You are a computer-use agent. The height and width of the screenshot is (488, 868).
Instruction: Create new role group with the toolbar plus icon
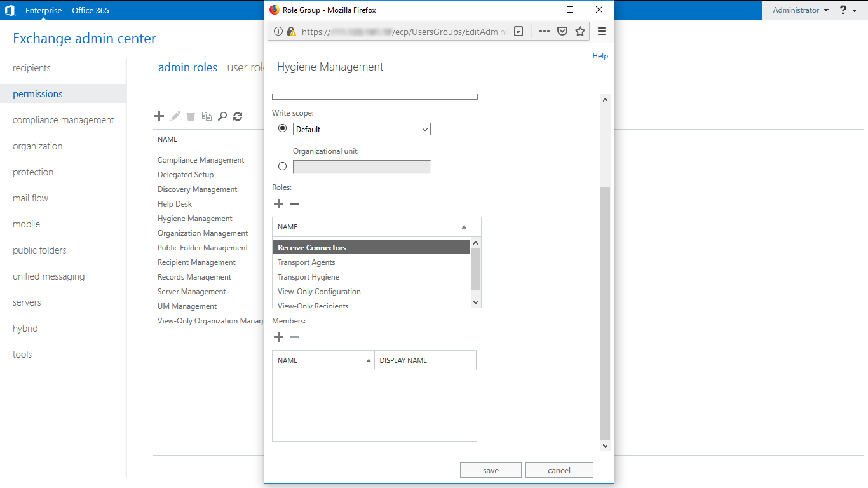tap(159, 116)
